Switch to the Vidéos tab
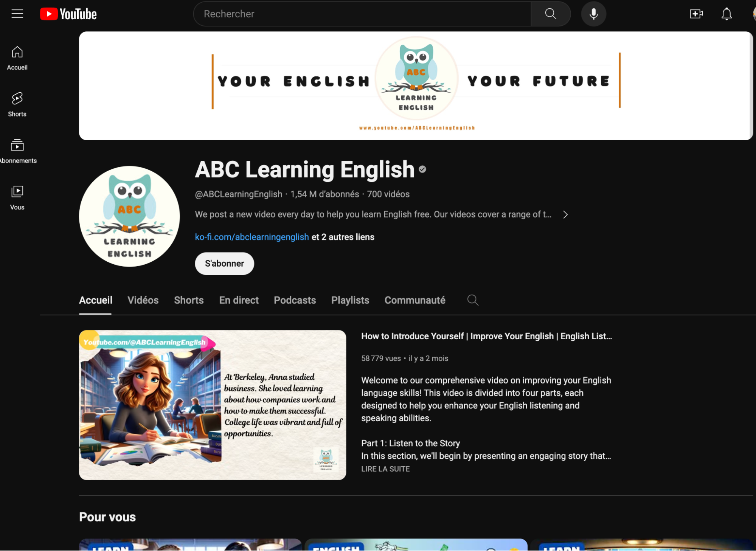This screenshot has width=756, height=551. tap(143, 300)
